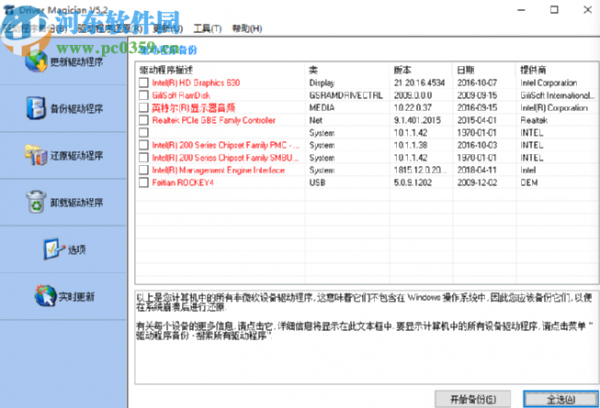Open the Uninstall Drivers (卸载驱动程序) trash icon
The height and width of the screenshot is (408, 600).
pyautogui.click(x=33, y=202)
